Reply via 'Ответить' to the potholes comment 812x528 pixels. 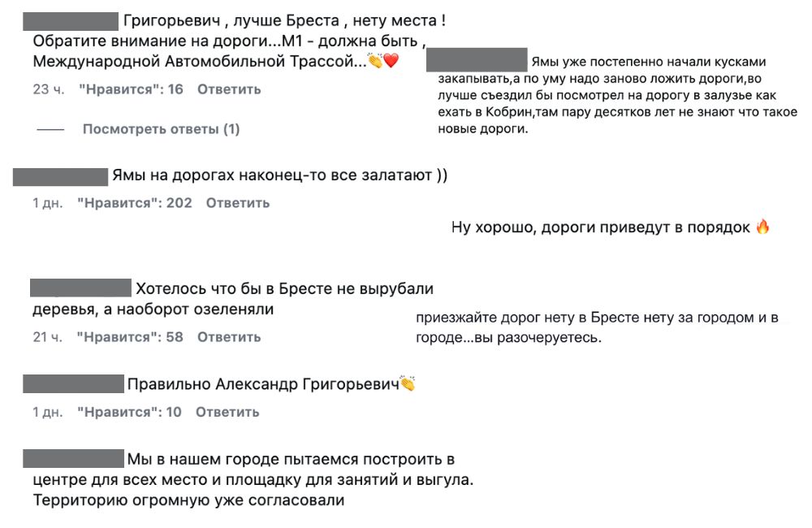click(239, 202)
